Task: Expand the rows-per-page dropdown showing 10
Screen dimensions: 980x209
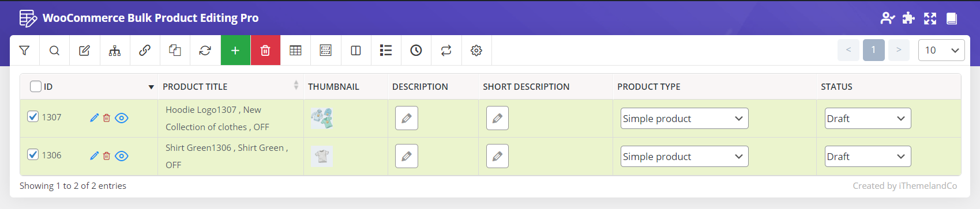Action: 941,50
